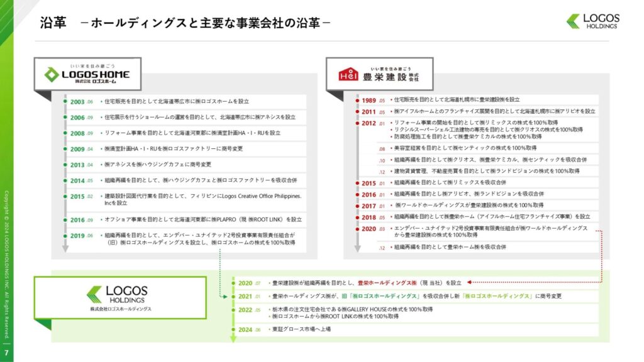Select the 2008 row 満室計画HA・I・RUを設立
This screenshot has width=644, height=362.
[x=192, y=133]
